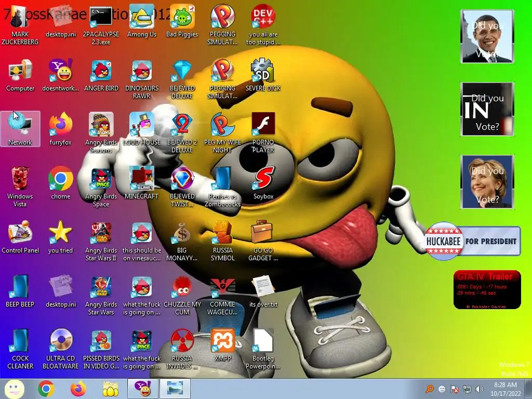This screenshot has height=399, width=532.
Task: Select the 2PACALYPSE 2.3.exe shortcut
Action: 101,24
